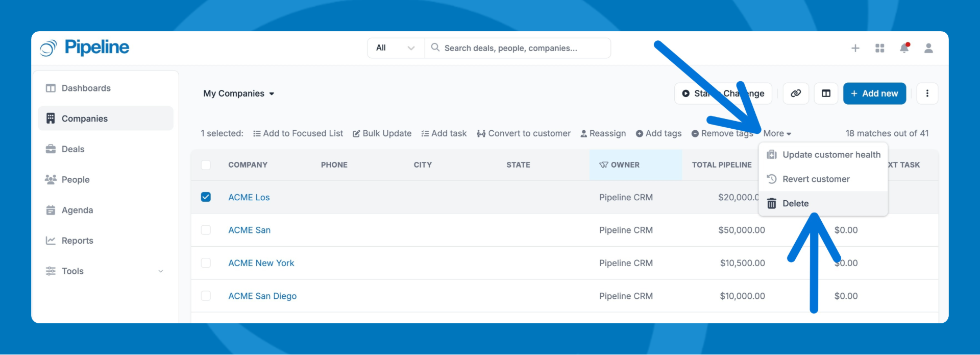This screenshot has width=980, height=355.
Task: Toggle the select-all header checkbox
Action: pos(206,164)
